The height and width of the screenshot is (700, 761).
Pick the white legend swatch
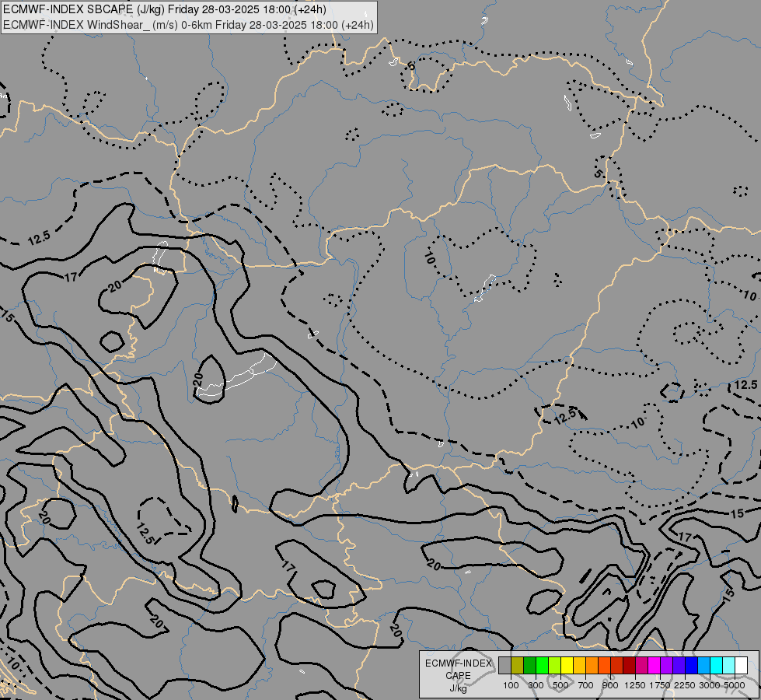click(x=741, y=665)
